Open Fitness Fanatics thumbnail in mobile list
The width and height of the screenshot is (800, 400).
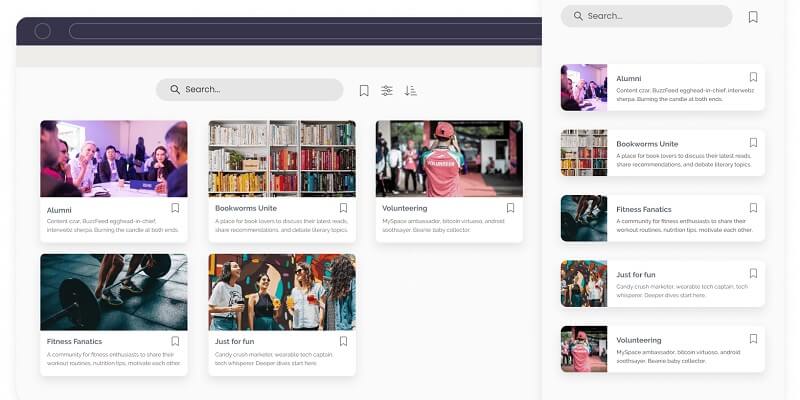tap(584, 218)
